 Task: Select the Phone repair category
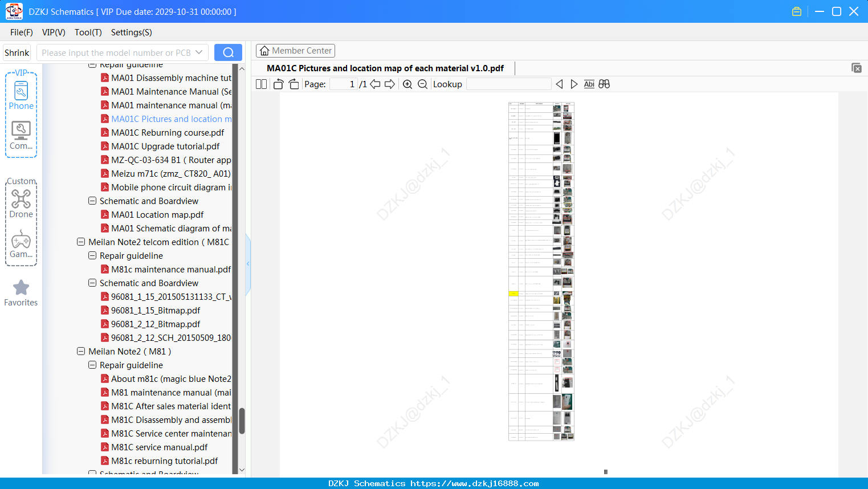click(x=21, y=96)
